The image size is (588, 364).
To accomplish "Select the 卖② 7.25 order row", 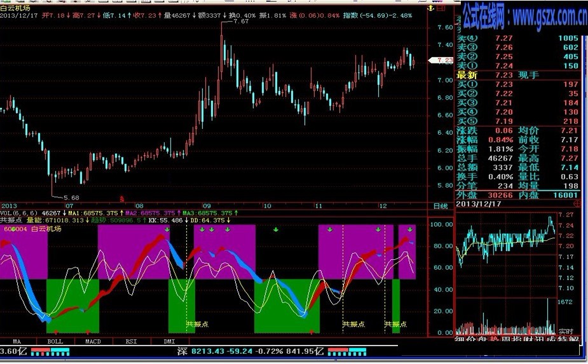I will (x=517, y=57).
